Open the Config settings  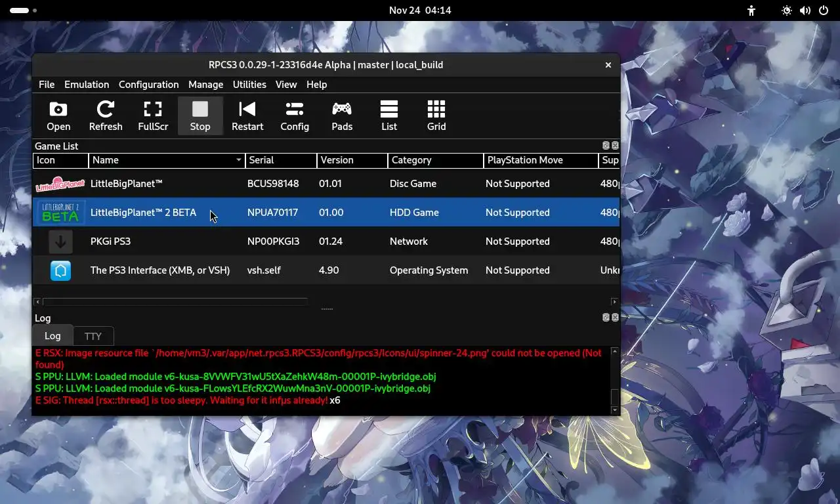tap(295, 116)
